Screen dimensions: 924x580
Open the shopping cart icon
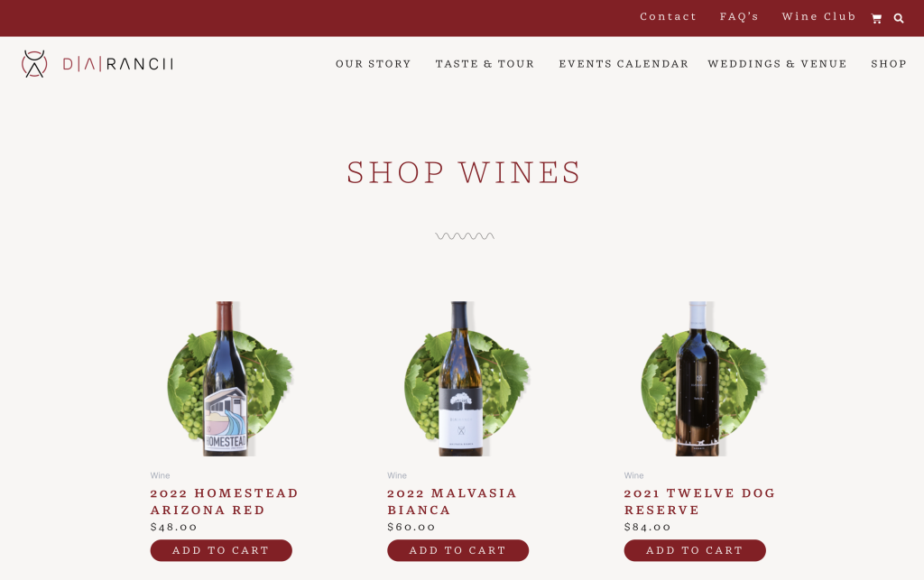pos(876,18)
